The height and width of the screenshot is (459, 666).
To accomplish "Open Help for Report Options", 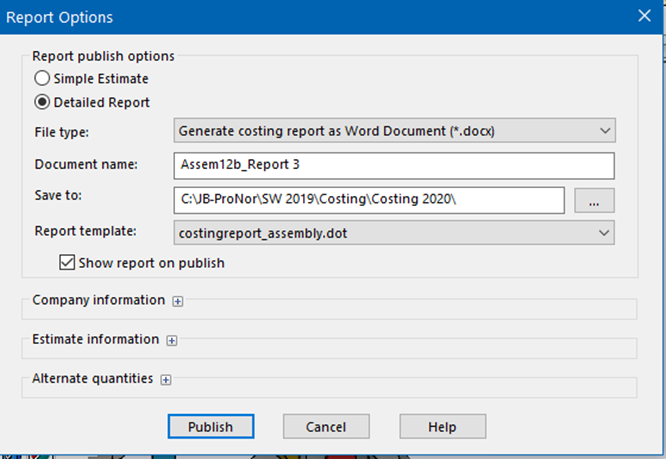I will [443, 426].
